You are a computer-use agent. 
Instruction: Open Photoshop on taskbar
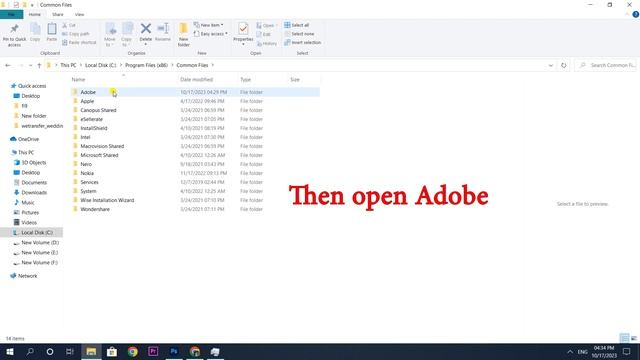pos(174,351)
